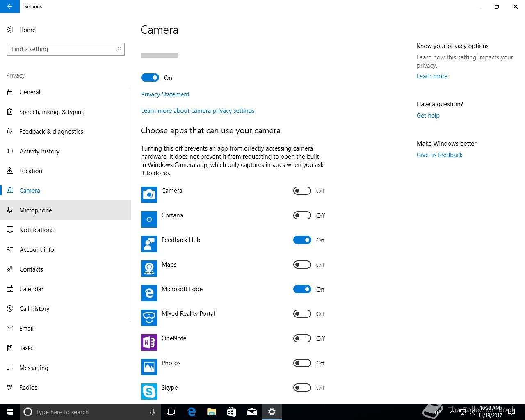Open the Action Center notification icon
Image resolution: width=525 pixels, height=420 pixels.
(x=511, y=412)
